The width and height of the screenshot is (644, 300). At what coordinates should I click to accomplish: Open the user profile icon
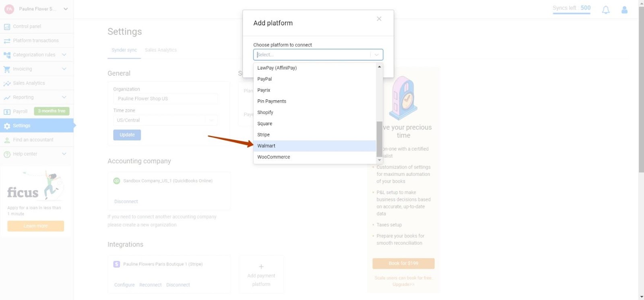point(624,10)
